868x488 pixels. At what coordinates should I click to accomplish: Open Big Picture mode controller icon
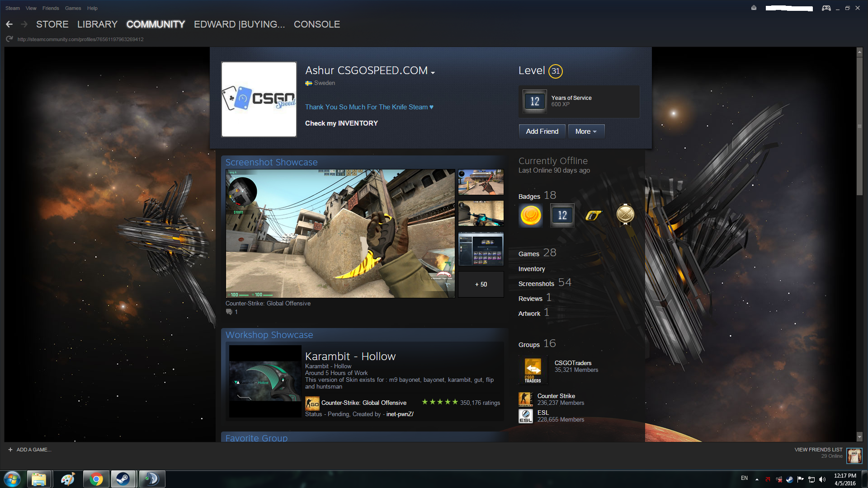point(826,8)
